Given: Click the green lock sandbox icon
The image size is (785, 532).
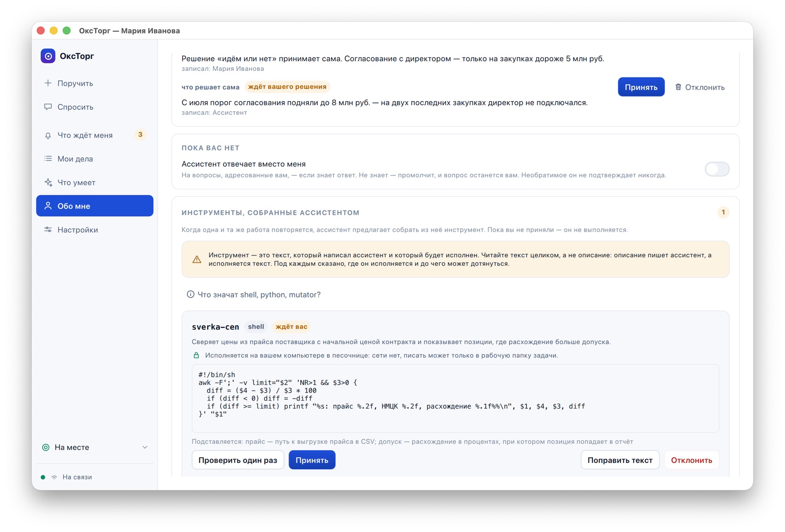Looking at the screenshot, I should [196, 355].
